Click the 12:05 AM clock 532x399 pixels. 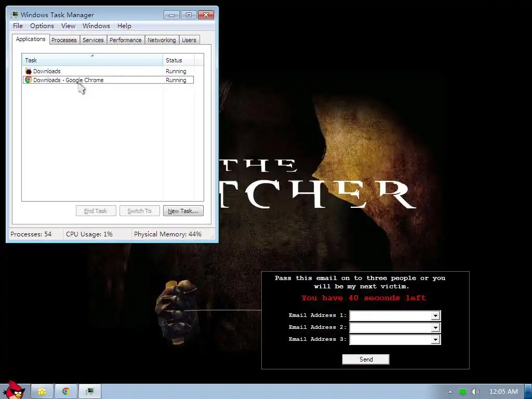503,392
